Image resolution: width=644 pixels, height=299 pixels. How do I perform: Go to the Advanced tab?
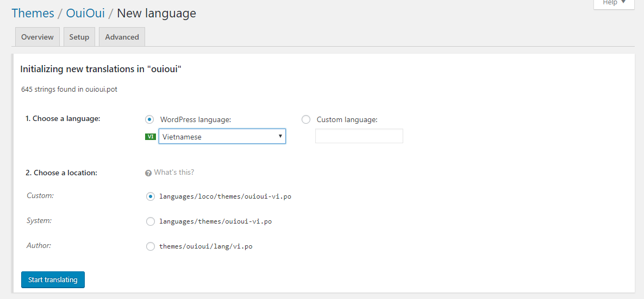(x=122, y=37)
